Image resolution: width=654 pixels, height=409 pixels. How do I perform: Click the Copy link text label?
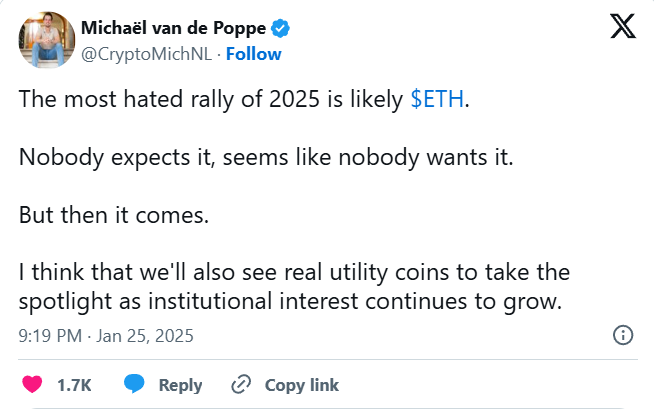(x=302, y=385)
